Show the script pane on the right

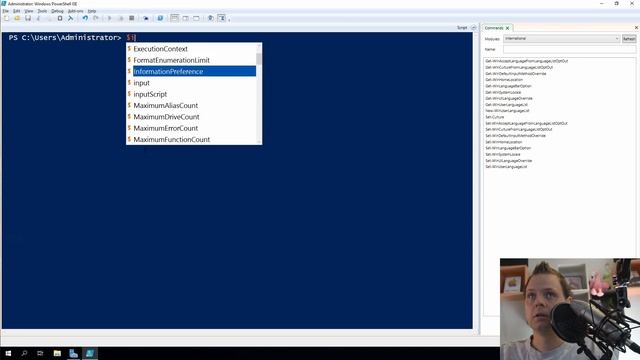coord(185,18)
